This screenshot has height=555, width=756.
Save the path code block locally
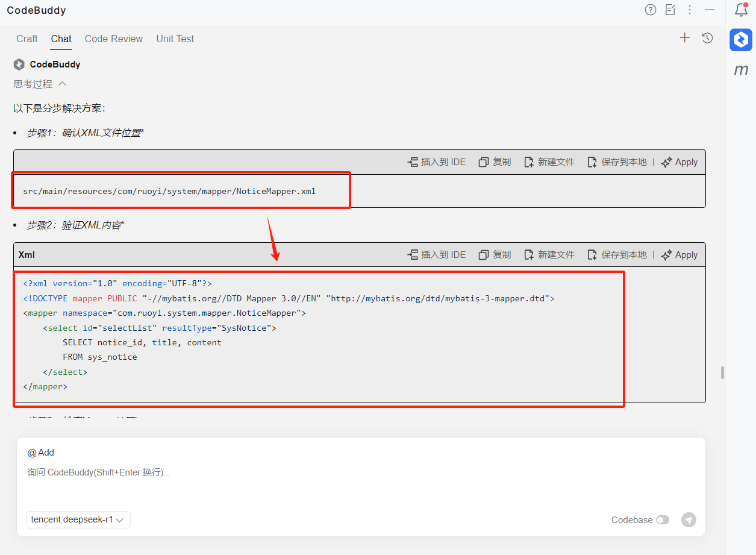[617, 162]
